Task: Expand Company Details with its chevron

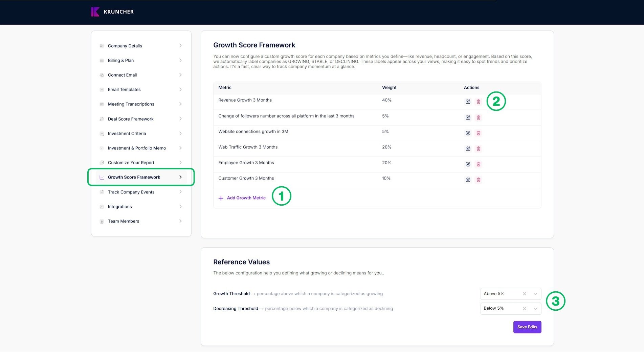Action: pyautogui.click(x=180, y=46)
